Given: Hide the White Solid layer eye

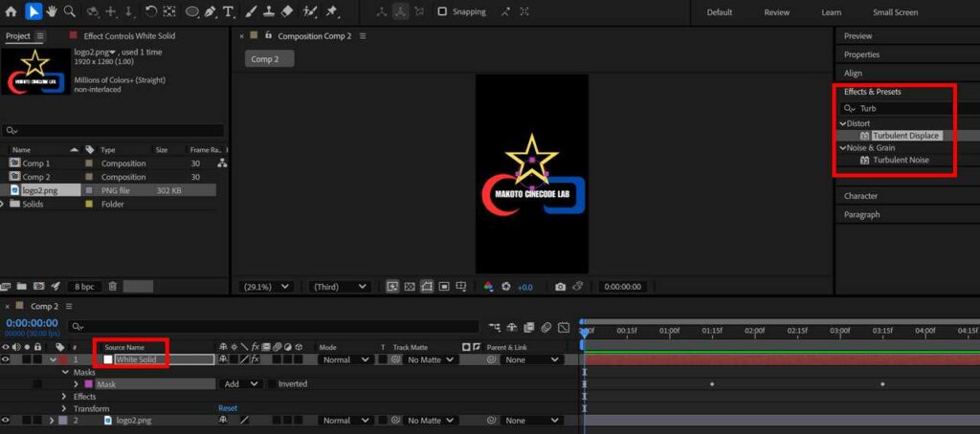Looking at the screenshot, I should 7,359.
